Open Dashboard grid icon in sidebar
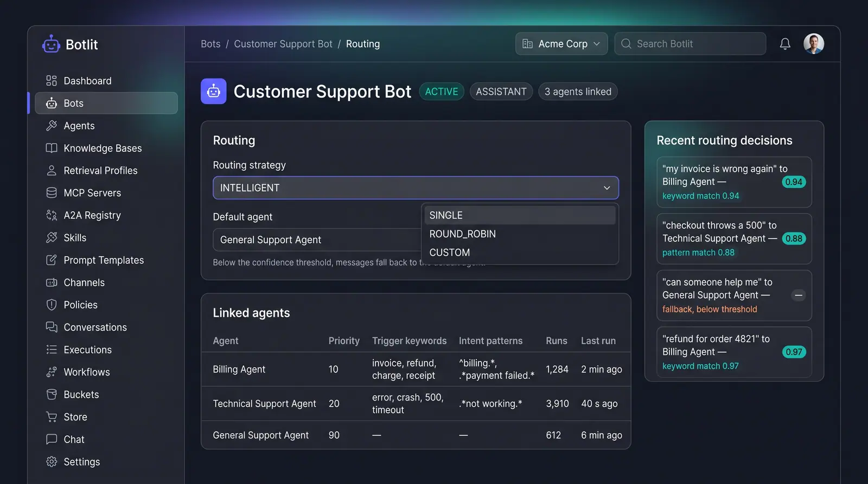Screen dimensions: 868x484 click(x=52, y=81)
